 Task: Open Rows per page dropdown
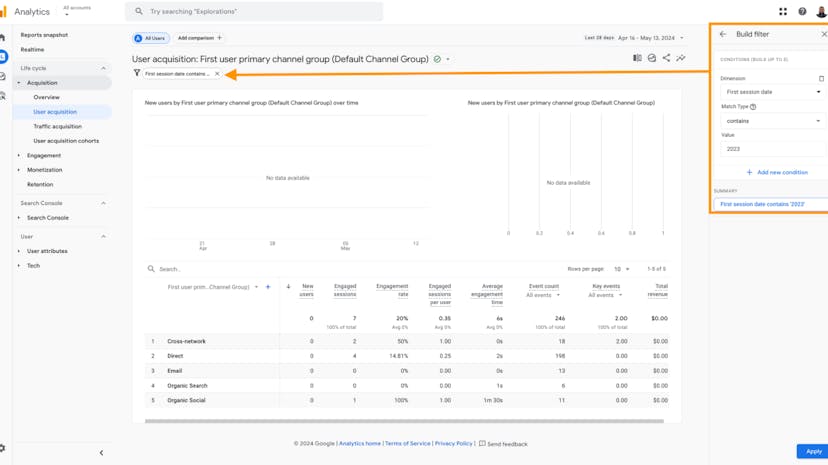click(x=622, y=269)
